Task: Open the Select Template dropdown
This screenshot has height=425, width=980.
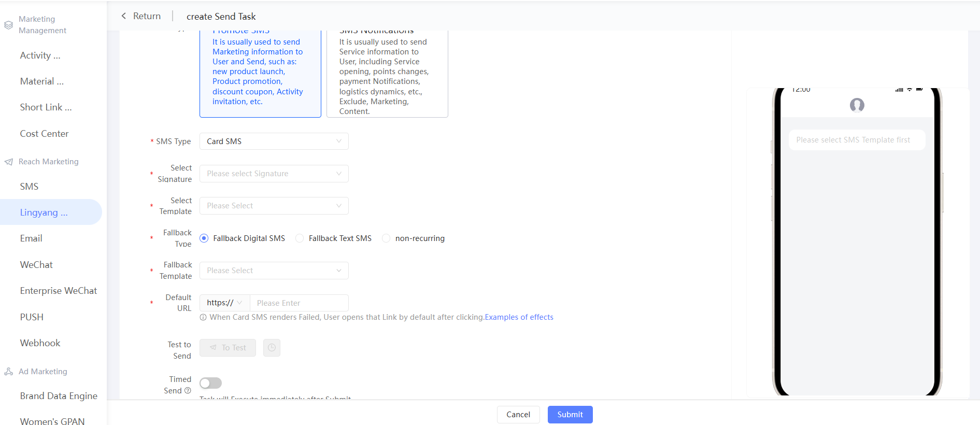Action: click(274, 206)
